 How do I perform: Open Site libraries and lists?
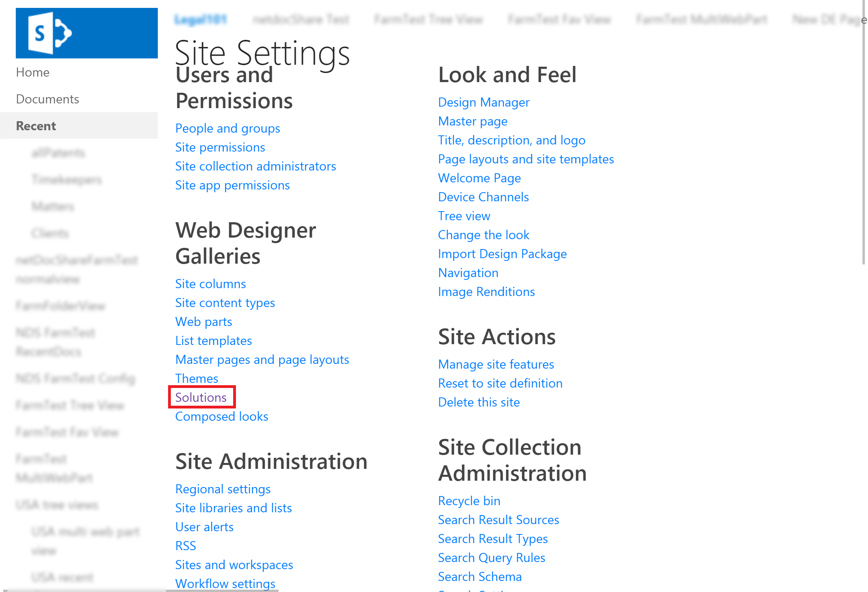pos(234,508)
